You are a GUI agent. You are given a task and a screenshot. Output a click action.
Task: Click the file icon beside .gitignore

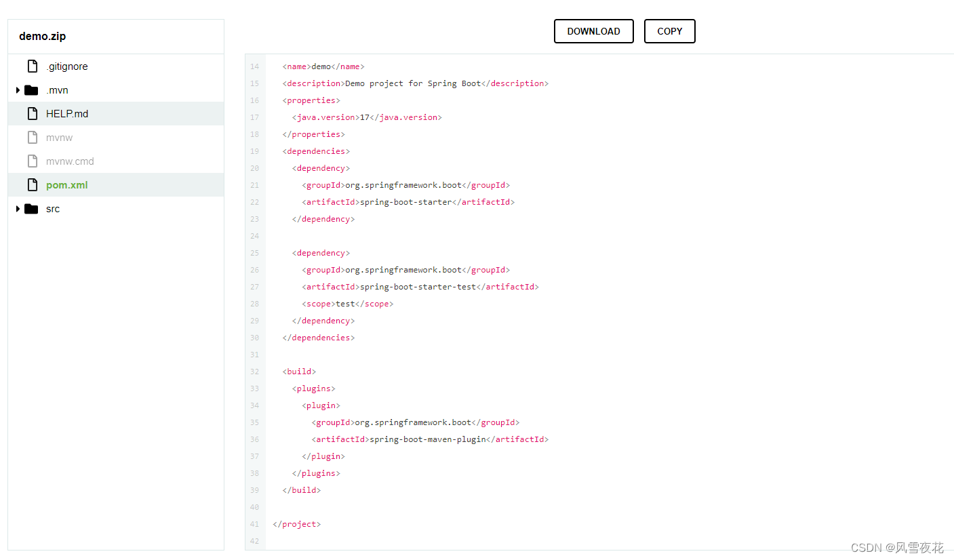click(x=32, y=66)
